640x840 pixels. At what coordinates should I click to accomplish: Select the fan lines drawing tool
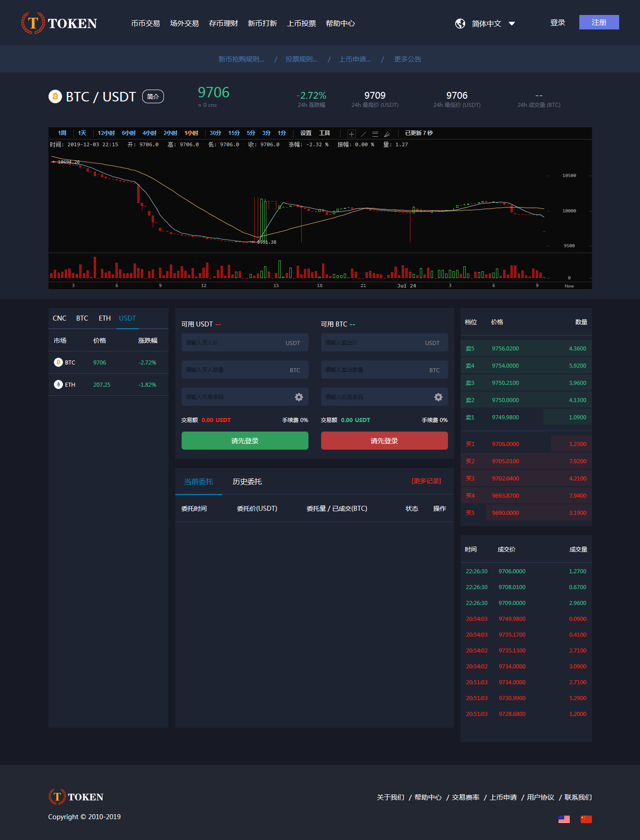click(x=387, y=134)
